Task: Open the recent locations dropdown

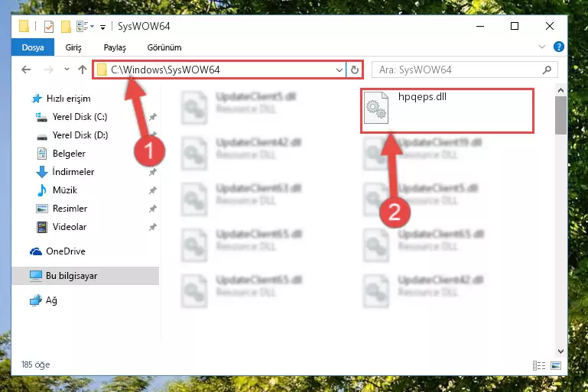Action: pos(67,70)
